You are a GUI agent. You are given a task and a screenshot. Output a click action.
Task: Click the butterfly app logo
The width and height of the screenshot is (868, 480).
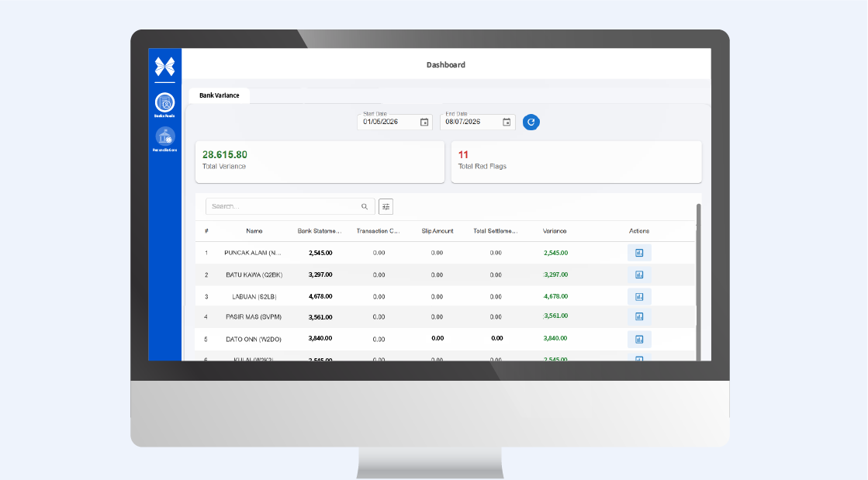tap(164, 67)
